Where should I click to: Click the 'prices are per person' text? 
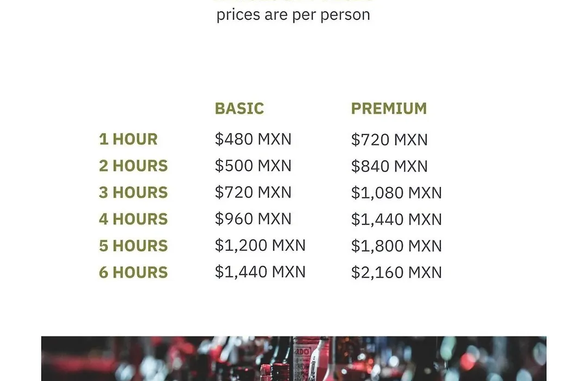point(293,15)
